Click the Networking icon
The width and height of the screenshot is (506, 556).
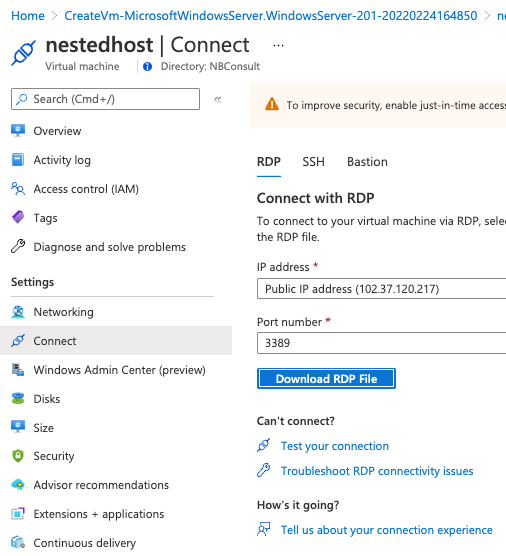tap(18, 312)
